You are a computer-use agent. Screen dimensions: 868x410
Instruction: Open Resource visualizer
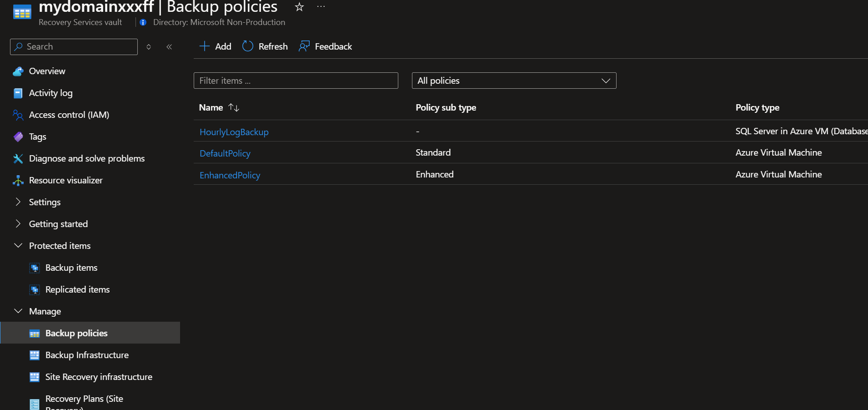coord(66,181)
